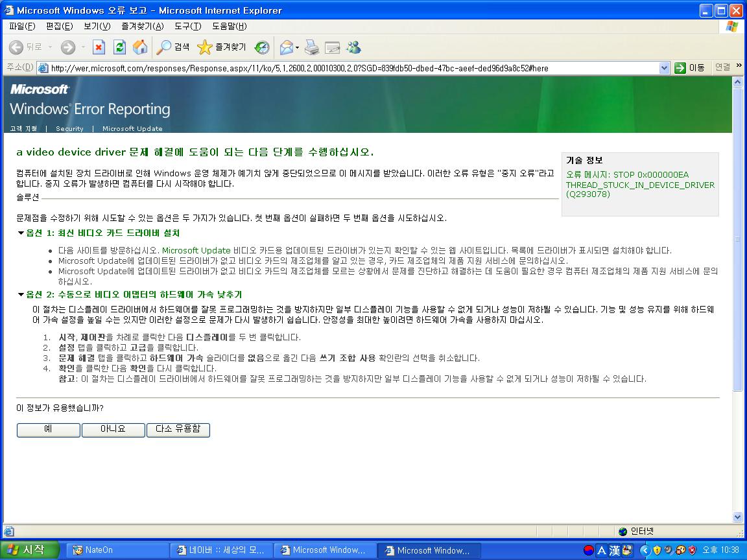Expand the toolbar overflow chevron
The image size is (747, 560).
coord(739,65)
